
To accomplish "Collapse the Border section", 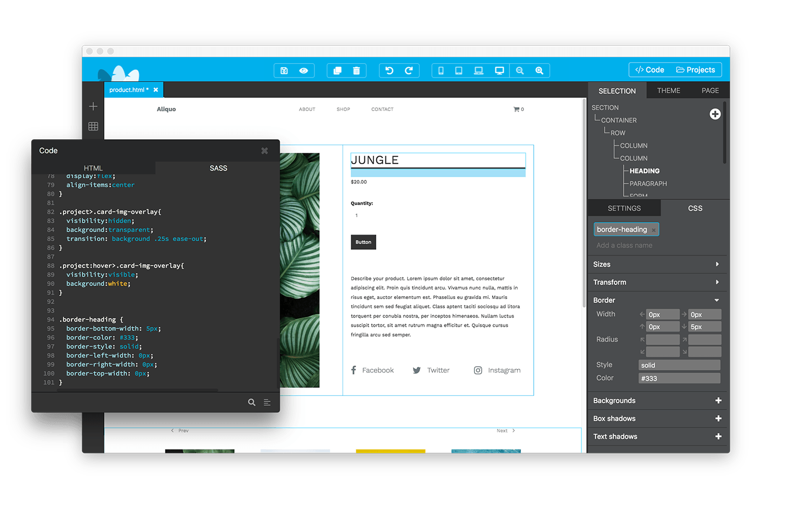I will click(657, 300).
